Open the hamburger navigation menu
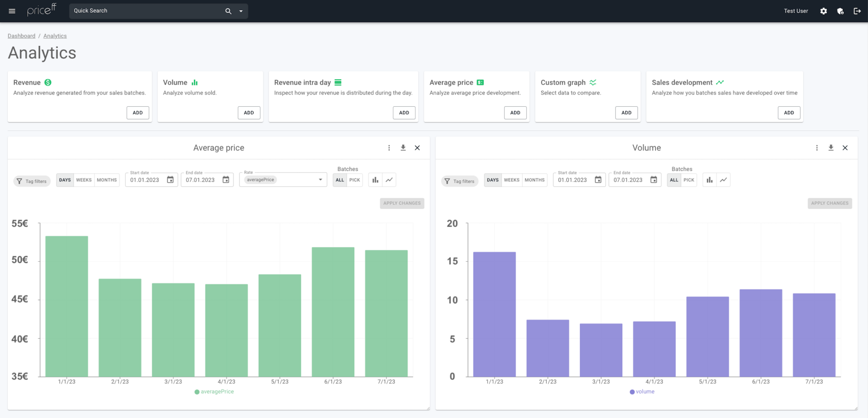The width and height of the screenshot is (868, 418). [12, 11]
